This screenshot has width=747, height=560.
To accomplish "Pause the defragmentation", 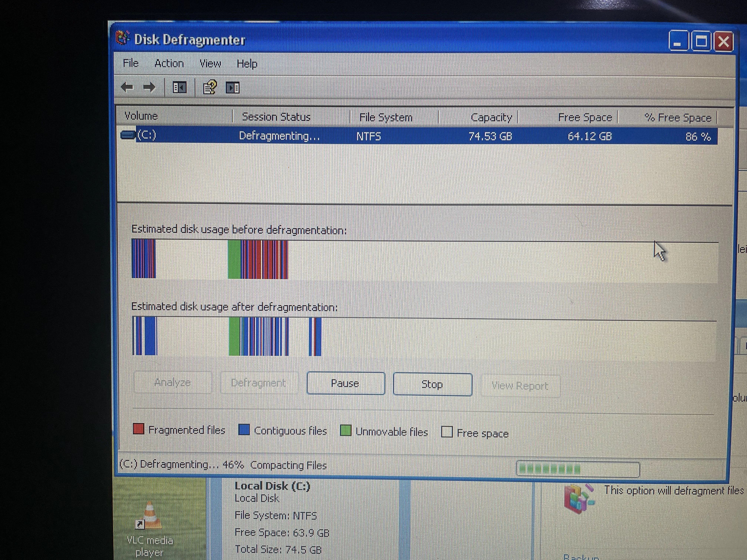I will coord(346,384).
